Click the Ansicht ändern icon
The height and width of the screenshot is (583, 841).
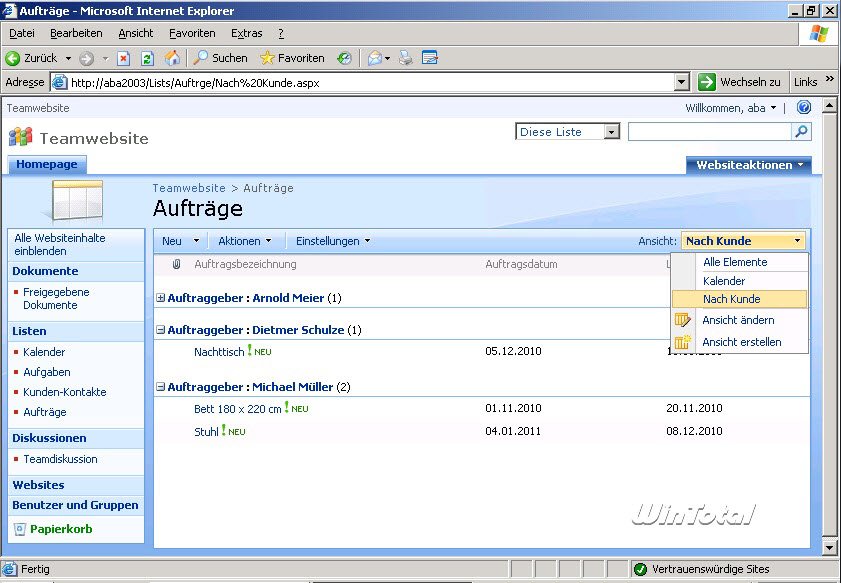coord(683,320)
